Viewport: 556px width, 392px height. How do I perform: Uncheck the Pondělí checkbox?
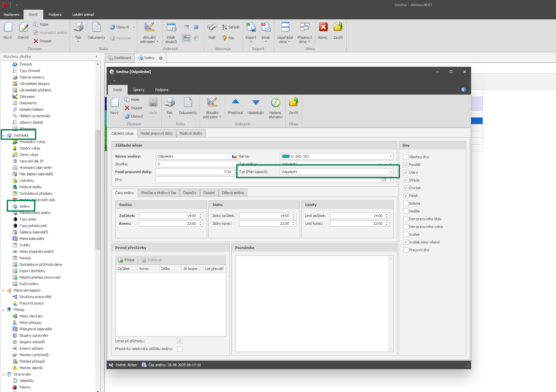point(406,165)
